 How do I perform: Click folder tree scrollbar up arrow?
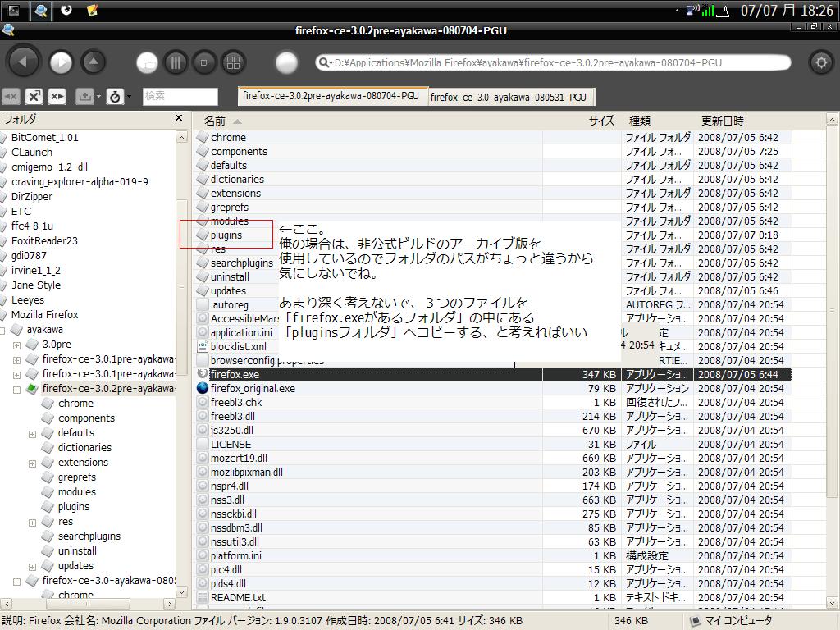[x=181, y=137]
